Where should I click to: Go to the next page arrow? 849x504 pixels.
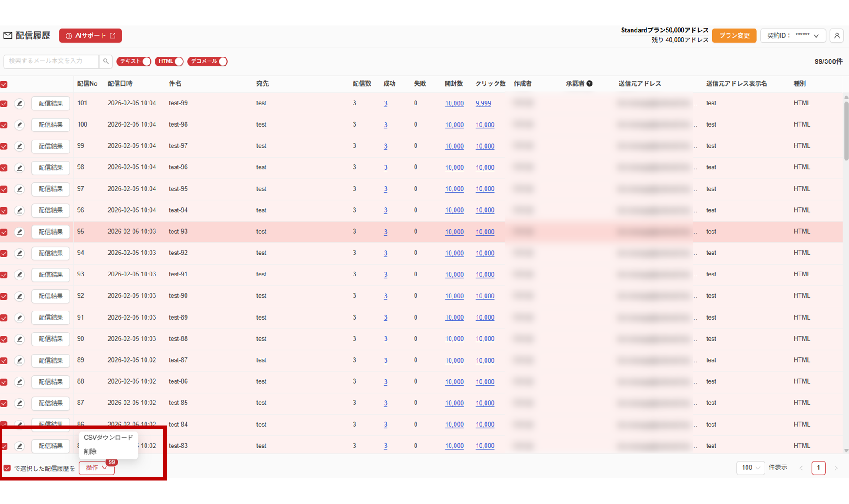(x=836, y=468)
